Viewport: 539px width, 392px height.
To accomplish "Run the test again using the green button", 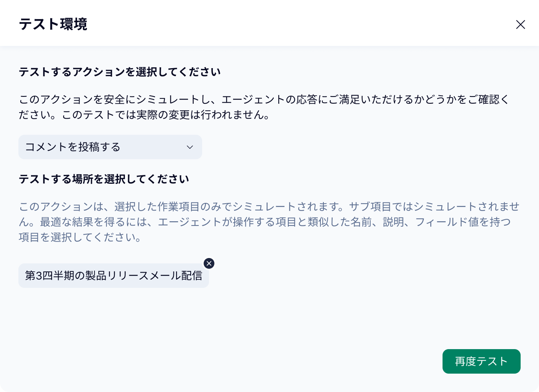I will click(481, 361).
